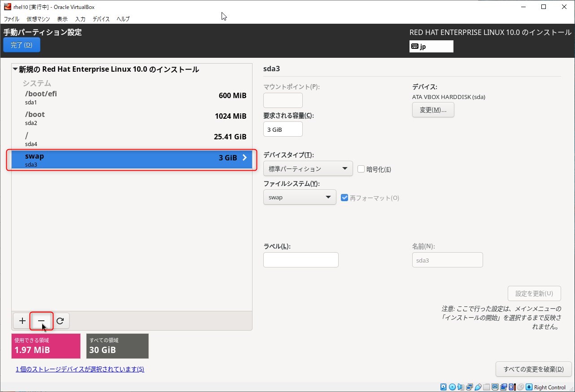The height and width of the screenshot is (392, 575).
Task: Toggle the 再フォーマット reformat checkbox
Action: click(344, 198)
